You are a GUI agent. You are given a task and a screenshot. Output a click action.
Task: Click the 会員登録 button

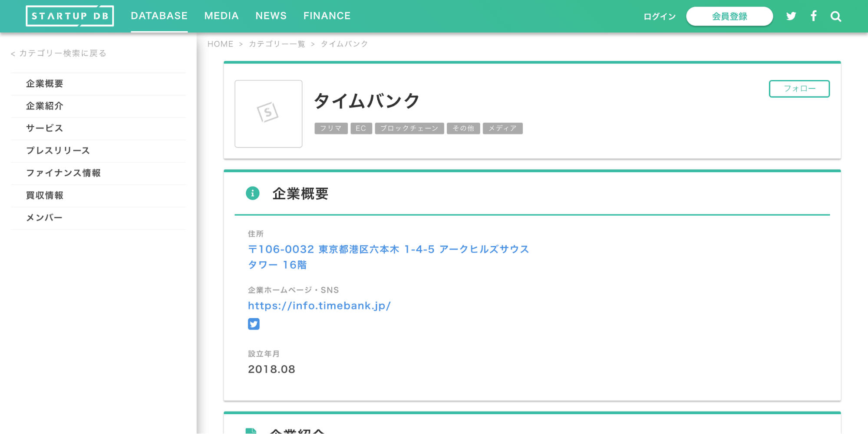click(729, 16)
